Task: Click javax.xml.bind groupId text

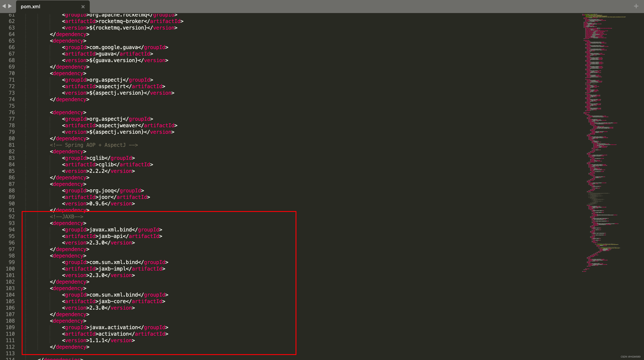Action: 111,230
